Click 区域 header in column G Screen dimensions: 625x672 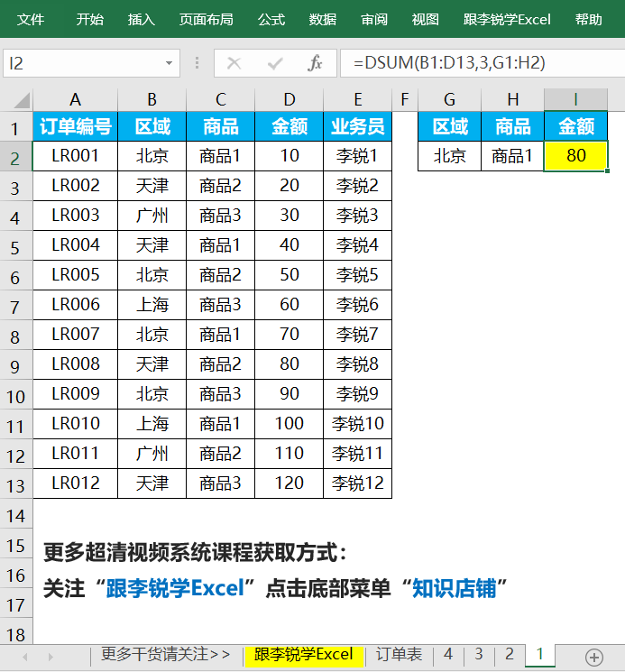[449, 126]
